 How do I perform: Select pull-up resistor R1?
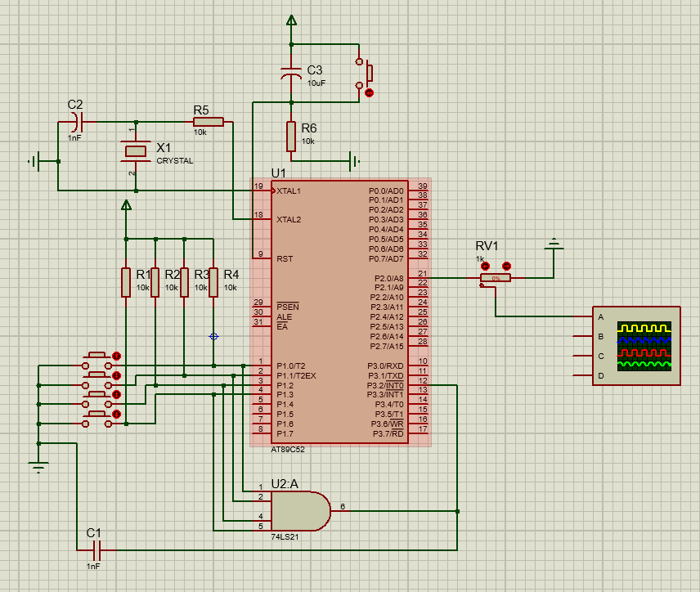[x=126, y=282]
